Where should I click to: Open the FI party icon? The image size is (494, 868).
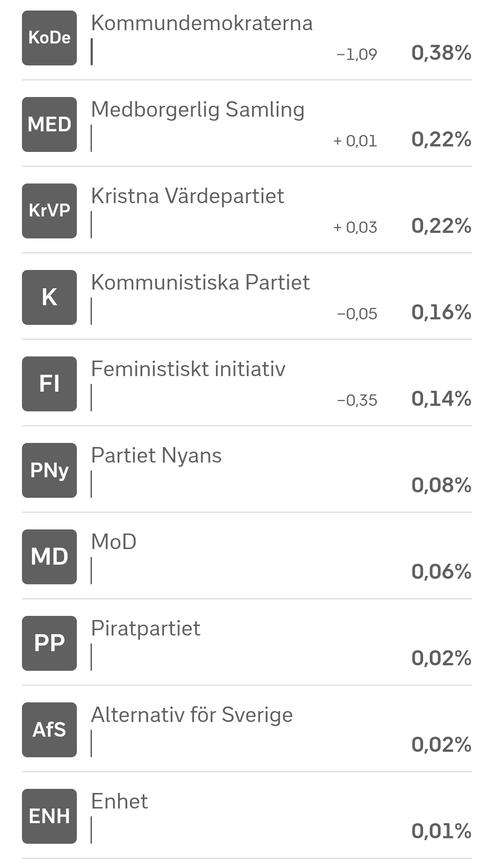point(49,384)
